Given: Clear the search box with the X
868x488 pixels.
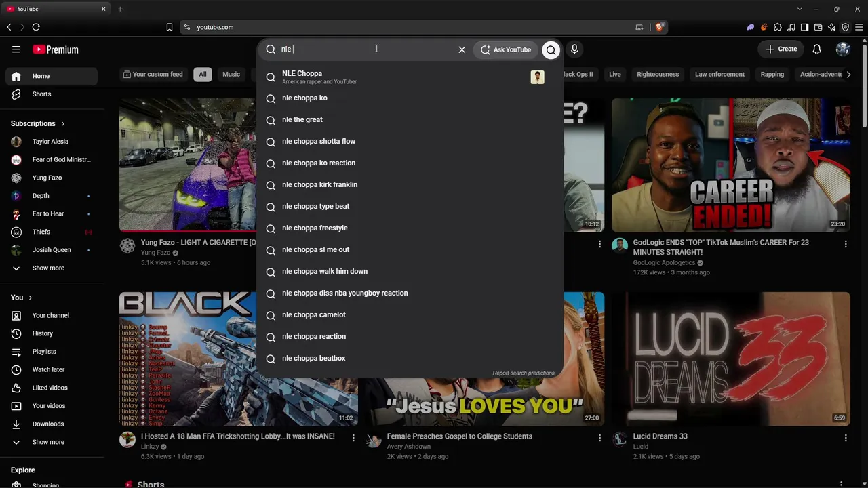Looking at the screenshot, I should click(x=462, y=49).
